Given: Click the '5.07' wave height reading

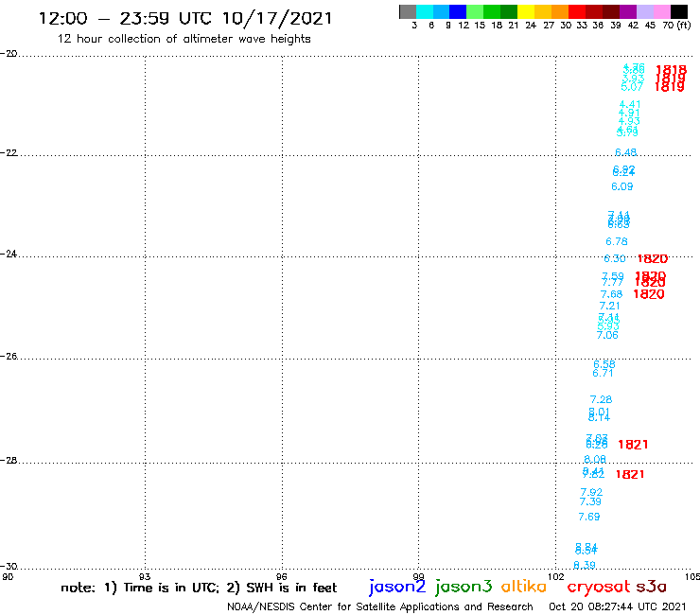Looking at the screenshot, I should pos(632,87).
